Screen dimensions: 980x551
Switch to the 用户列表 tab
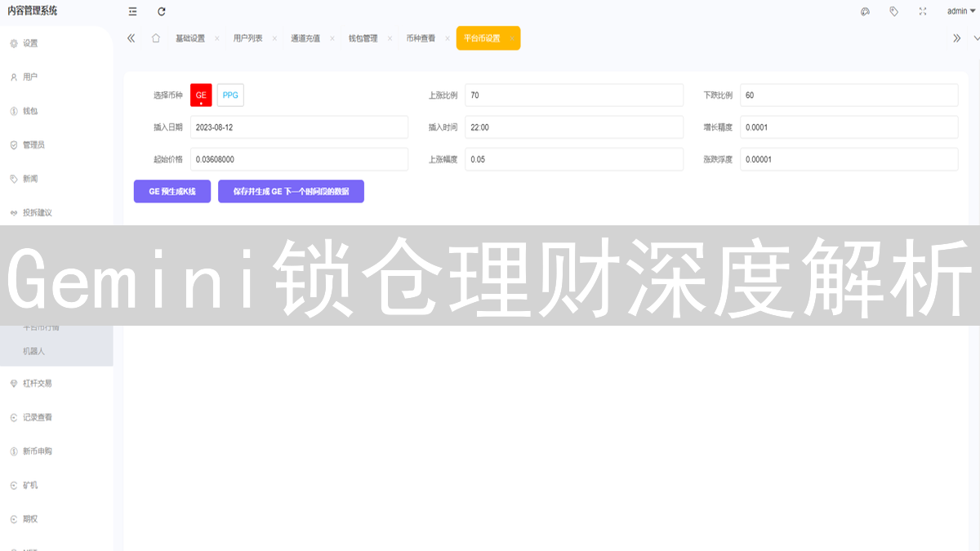[247, 38]
